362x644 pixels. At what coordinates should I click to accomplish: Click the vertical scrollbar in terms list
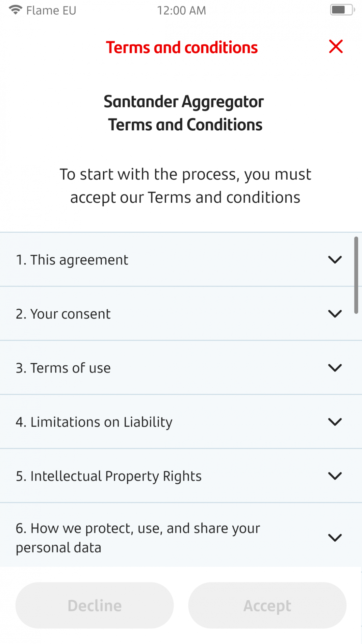coord(356,275)
